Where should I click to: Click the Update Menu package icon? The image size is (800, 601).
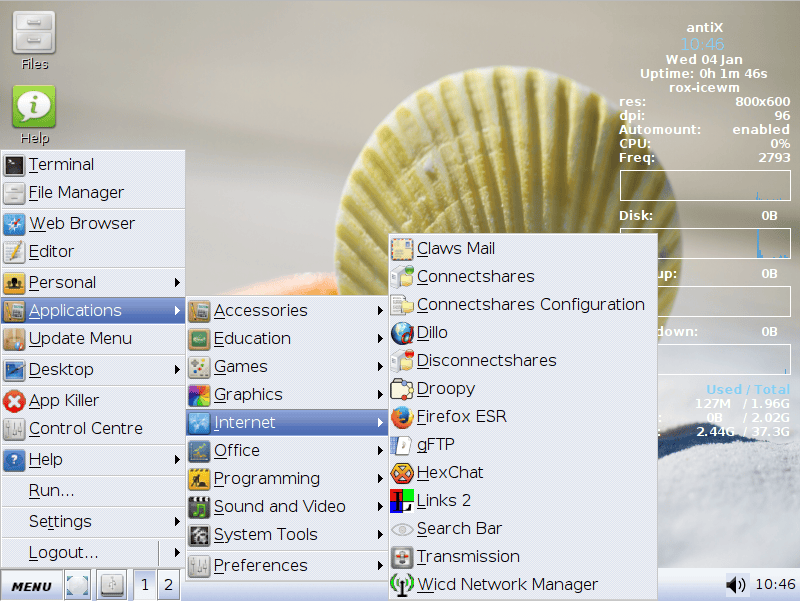point(14,339)
